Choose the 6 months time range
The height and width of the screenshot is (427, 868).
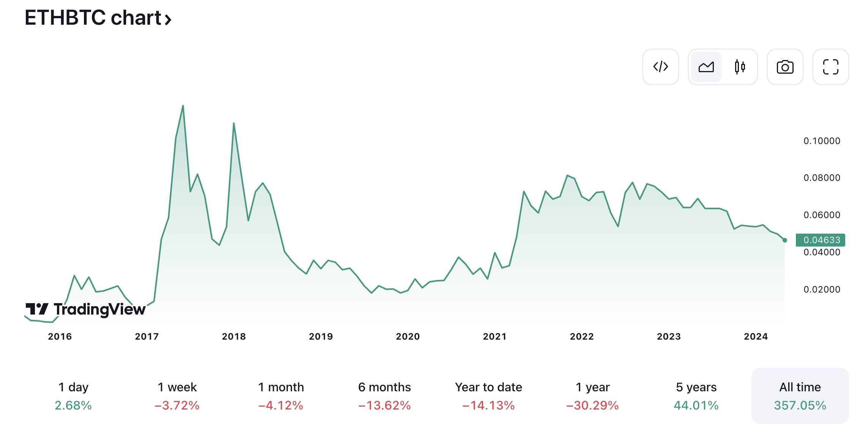coord(385,396)
